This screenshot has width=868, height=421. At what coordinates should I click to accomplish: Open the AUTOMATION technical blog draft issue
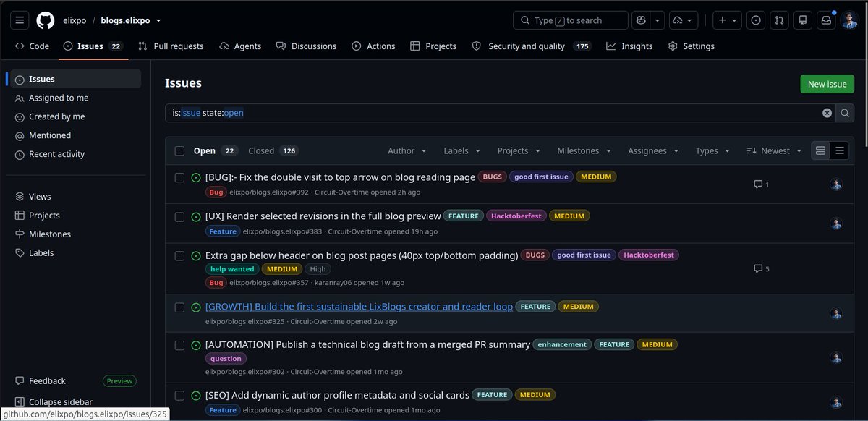(367, 344)
